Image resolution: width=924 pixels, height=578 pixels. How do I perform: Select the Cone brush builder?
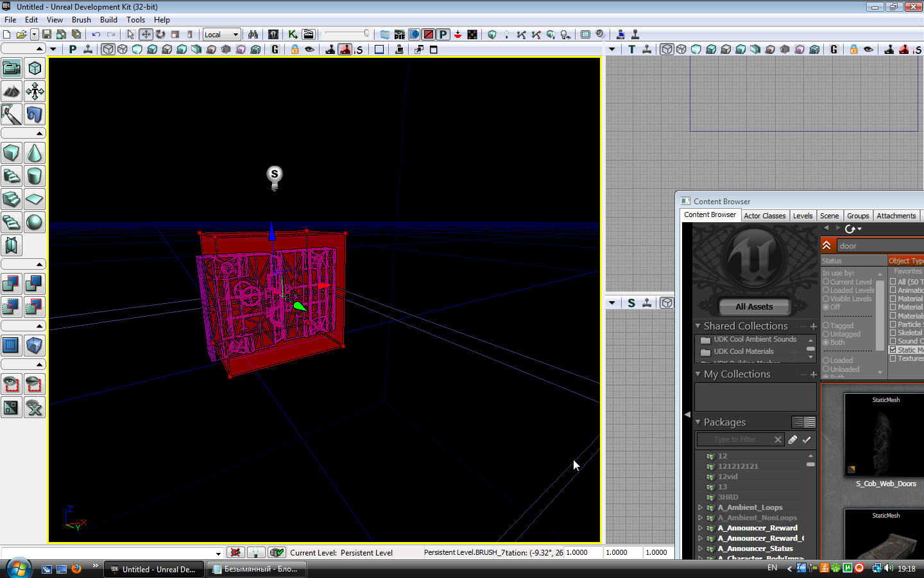click(x=35, y=153)
